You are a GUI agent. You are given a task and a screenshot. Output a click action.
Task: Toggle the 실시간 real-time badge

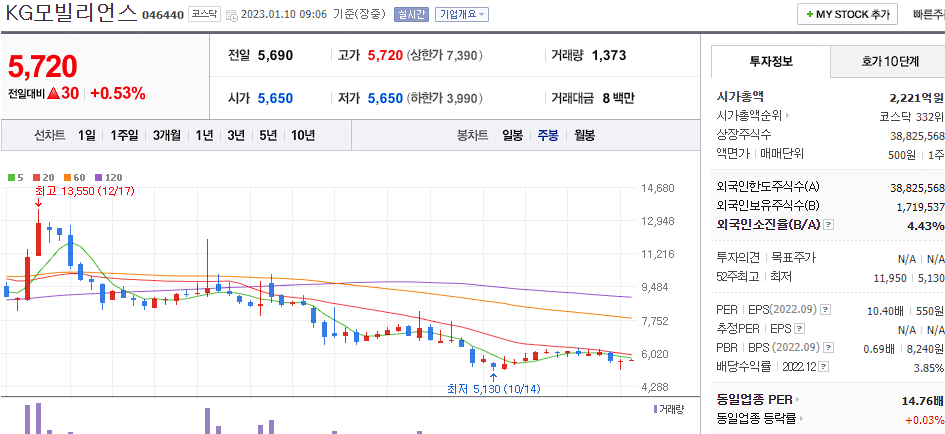coord(412,14)
